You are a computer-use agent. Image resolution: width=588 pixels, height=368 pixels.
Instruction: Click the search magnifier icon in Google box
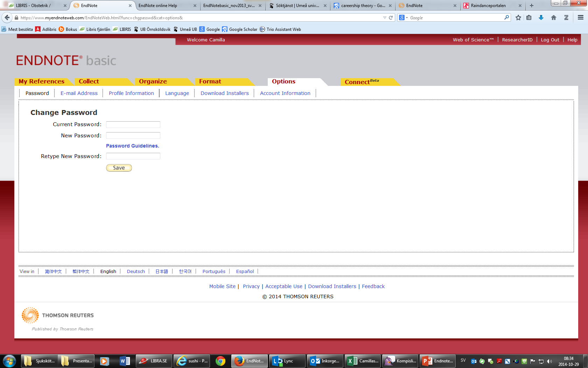[506, 18]
